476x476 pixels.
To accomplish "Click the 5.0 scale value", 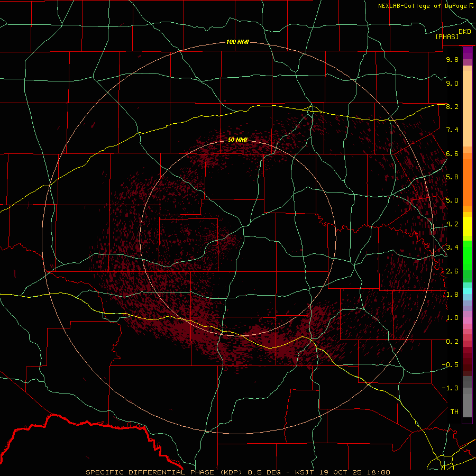I will 452,200.
